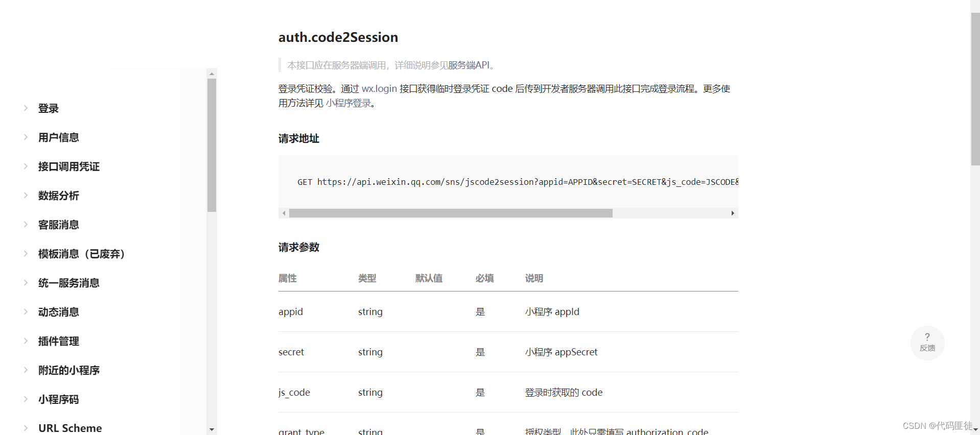Expand the 附近的小程序 section chevron

click(26, 370)
